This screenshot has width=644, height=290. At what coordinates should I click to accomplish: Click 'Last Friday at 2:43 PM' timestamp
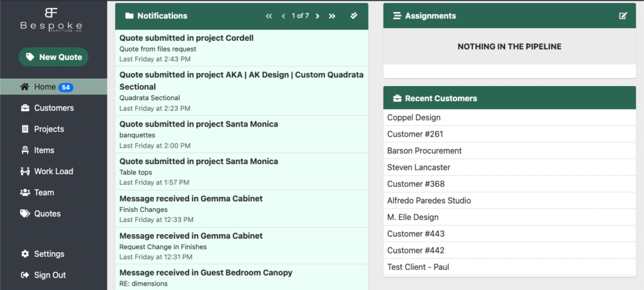click(x=155, y=59)
